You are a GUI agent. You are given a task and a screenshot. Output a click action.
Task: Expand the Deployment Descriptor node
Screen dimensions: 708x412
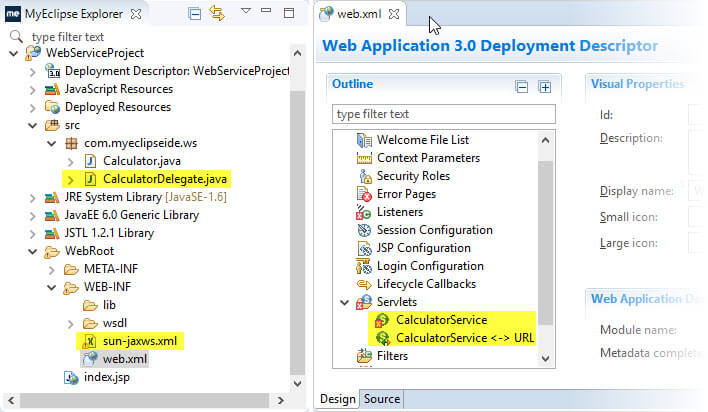pyautogui.click(x=33, y=71)
